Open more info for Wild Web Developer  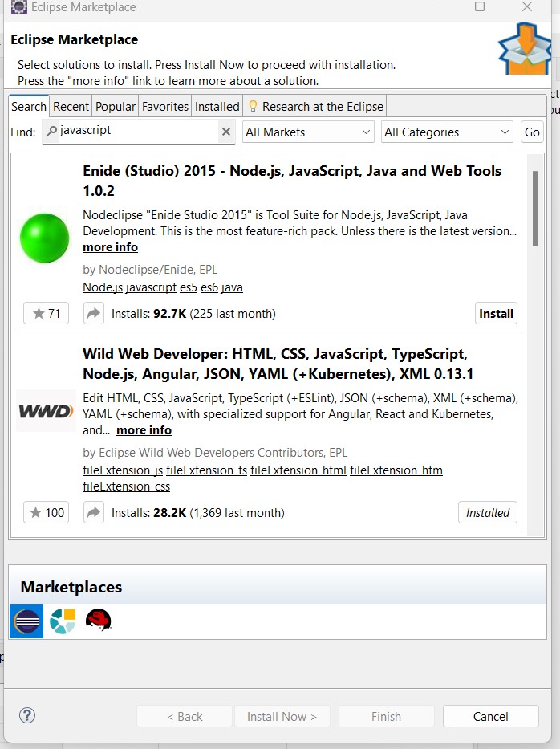point(144,430)
